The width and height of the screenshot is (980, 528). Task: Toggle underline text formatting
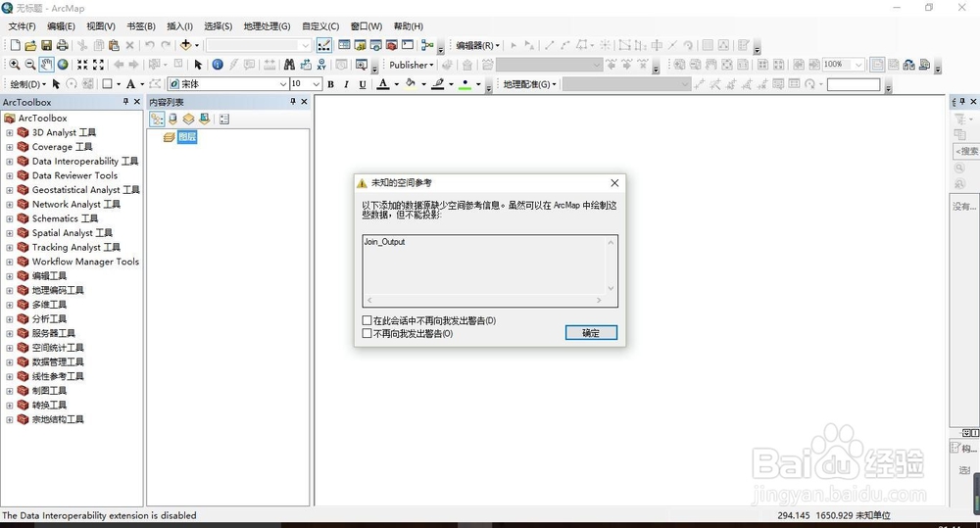point(363,84)
